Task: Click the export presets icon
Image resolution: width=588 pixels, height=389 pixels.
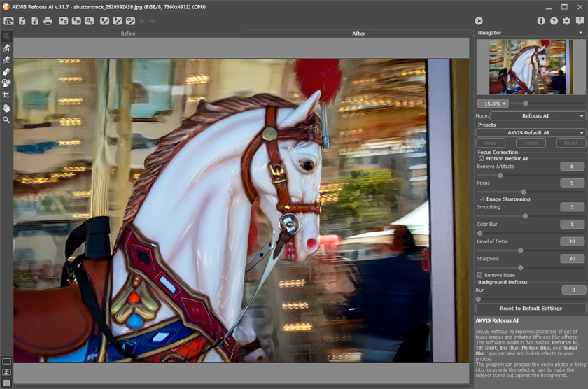Action: 76,21
